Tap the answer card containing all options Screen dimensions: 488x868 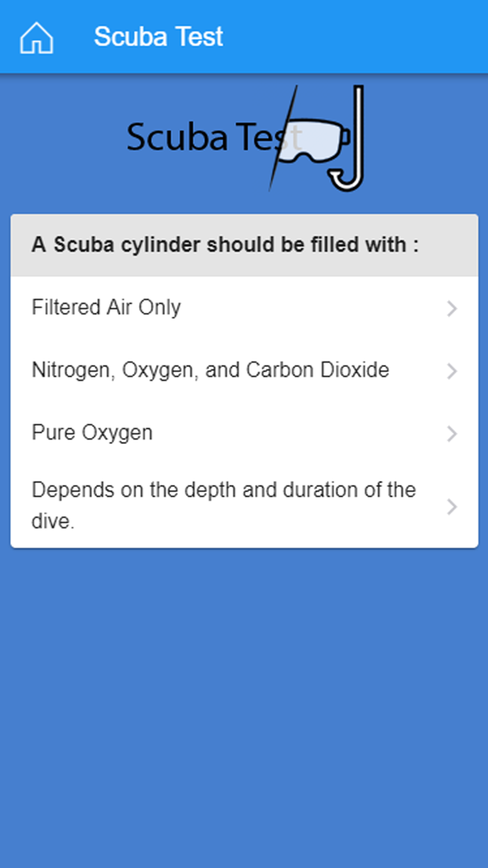(x=244, y=380)
